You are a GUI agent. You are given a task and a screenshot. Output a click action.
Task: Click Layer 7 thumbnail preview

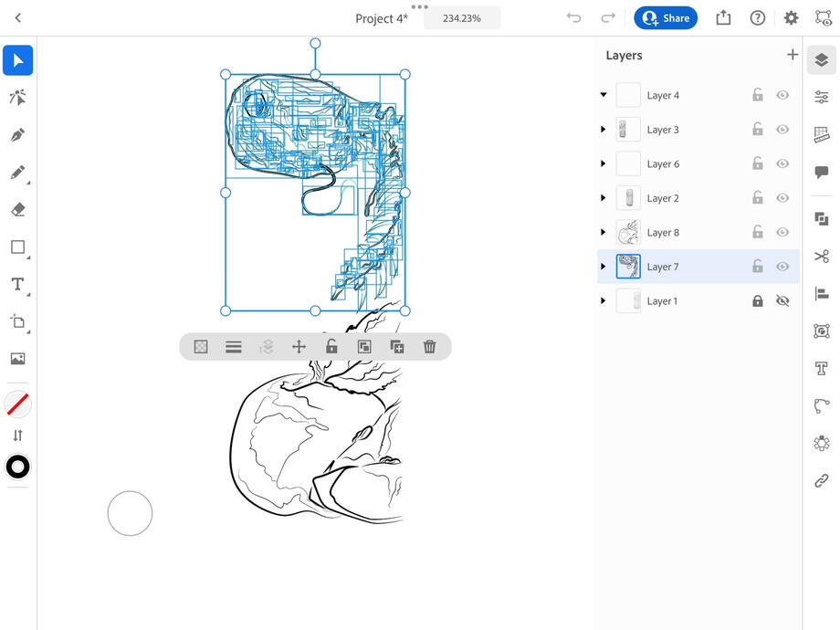tap(628, 267)
